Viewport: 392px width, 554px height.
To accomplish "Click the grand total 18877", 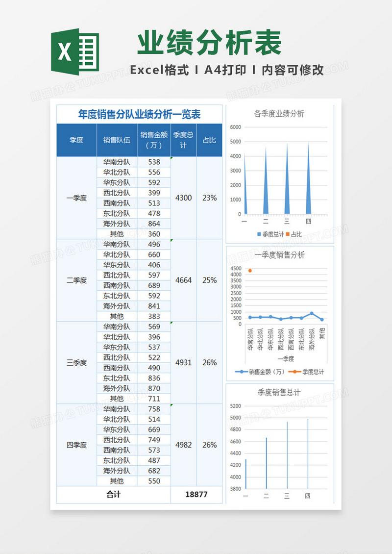I will [196, 495].
